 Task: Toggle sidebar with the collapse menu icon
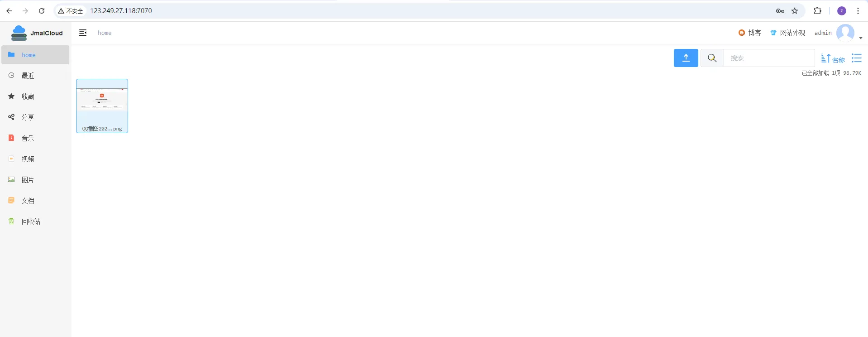[83, 33]
